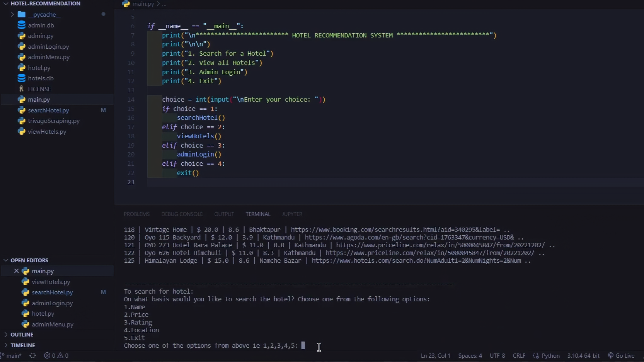Image resolution: width=644 pixels, height=362 pixels.
Task: Click the errors count icon in status bar
Action: pos(47,355)
